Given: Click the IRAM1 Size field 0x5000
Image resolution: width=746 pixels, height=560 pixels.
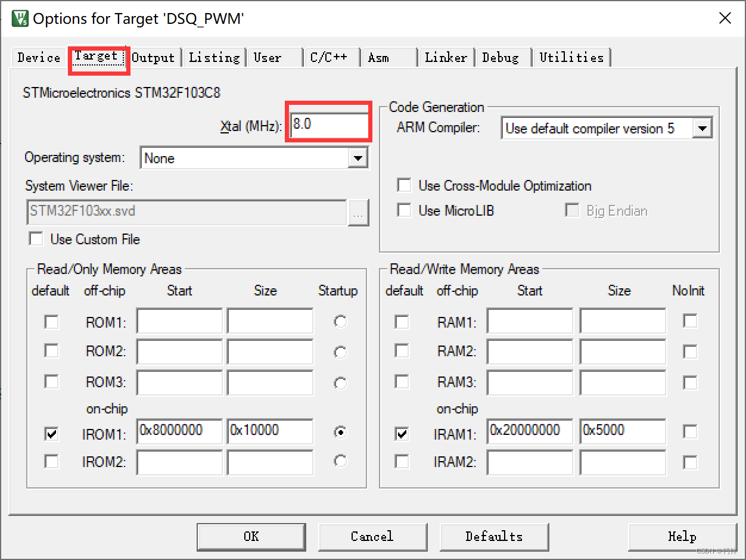Looking at the screenshot, I should [623, 432].
